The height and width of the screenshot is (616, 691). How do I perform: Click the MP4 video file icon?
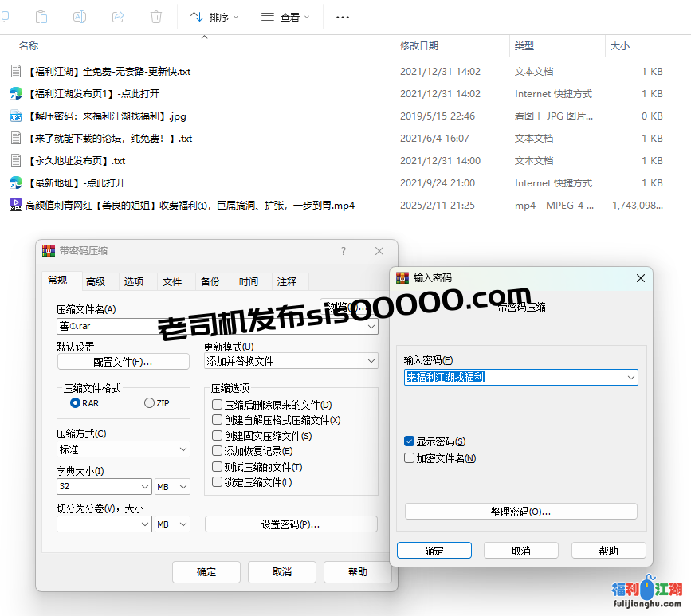pyautogui.click(x=15, y=205)
